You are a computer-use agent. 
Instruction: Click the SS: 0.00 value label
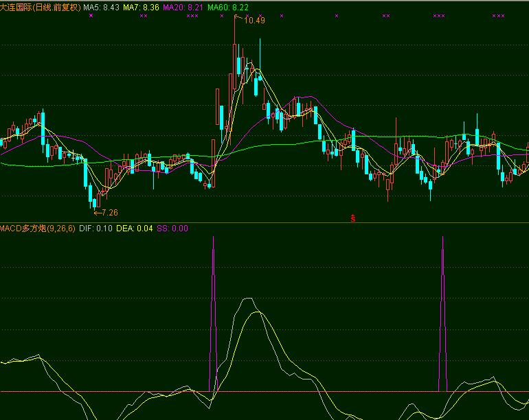click(x=172, y=229)
